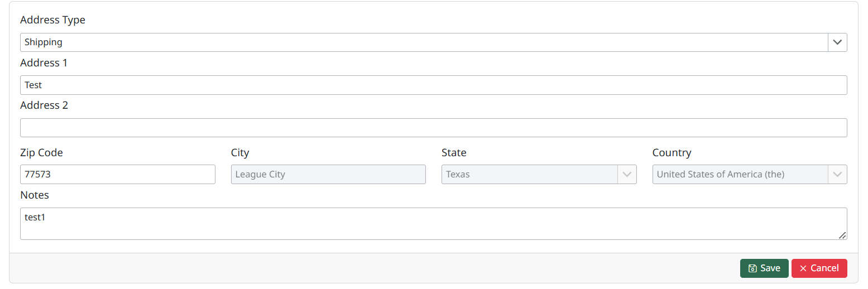Click the empty Address 2 field
This screenshot has height=289, width=868.
tap(433, 128)
